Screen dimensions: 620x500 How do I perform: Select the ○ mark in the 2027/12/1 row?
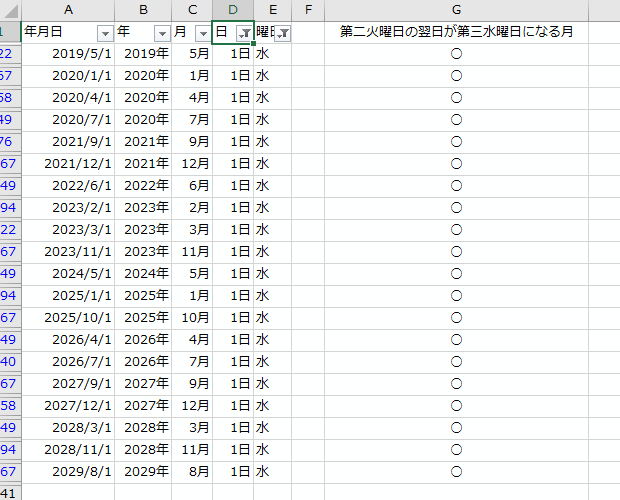456,406
